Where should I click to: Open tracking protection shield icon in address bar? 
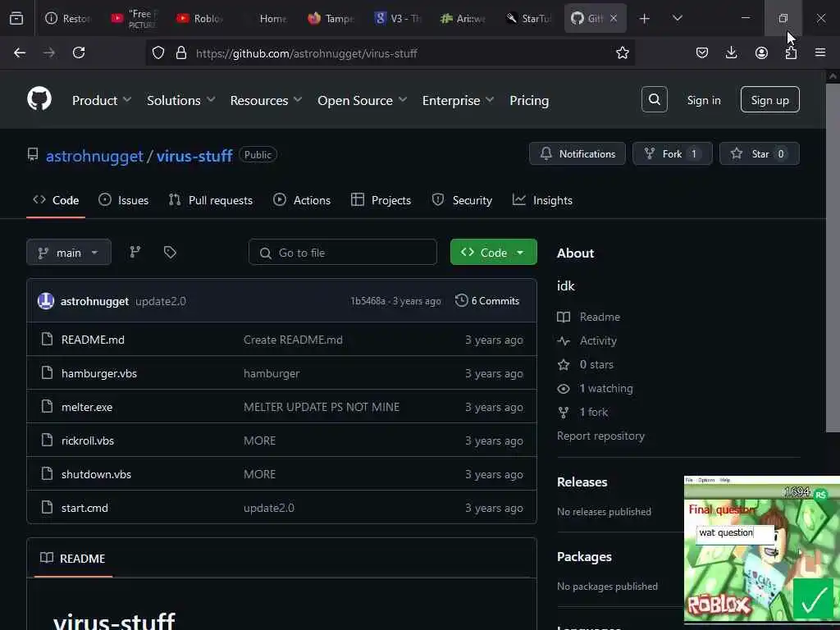(x=158, y=52)
